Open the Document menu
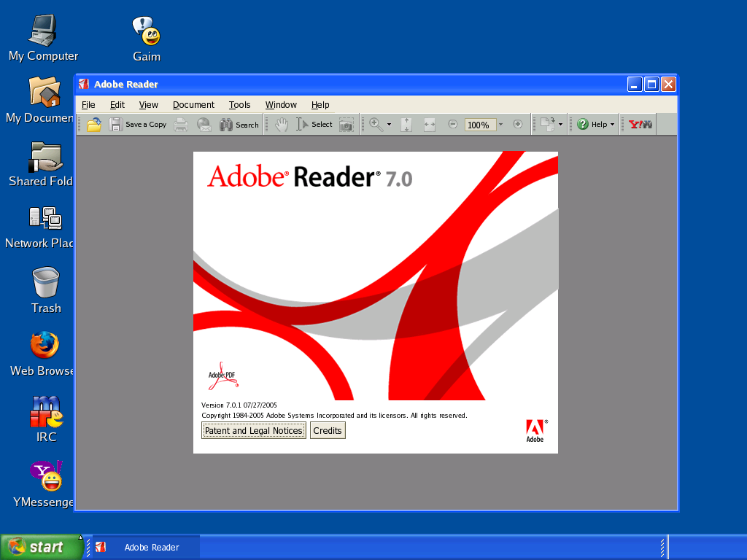 pos(193,105)
